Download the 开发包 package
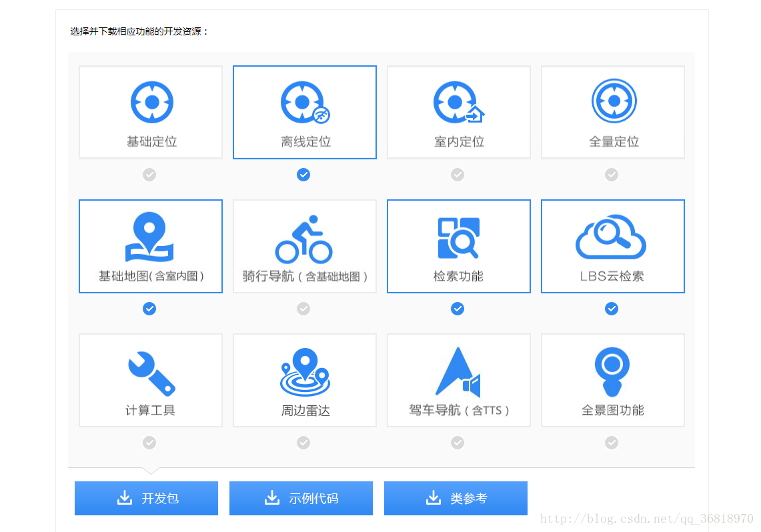761x532 pixels. click(146, 498)
